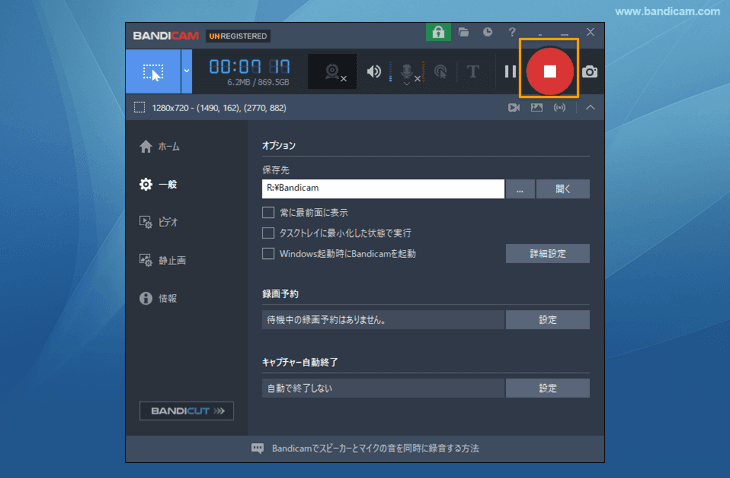Open the output folder icon in title bar
This screenshot has height=478, width=730.
click(x=463, y=32)
